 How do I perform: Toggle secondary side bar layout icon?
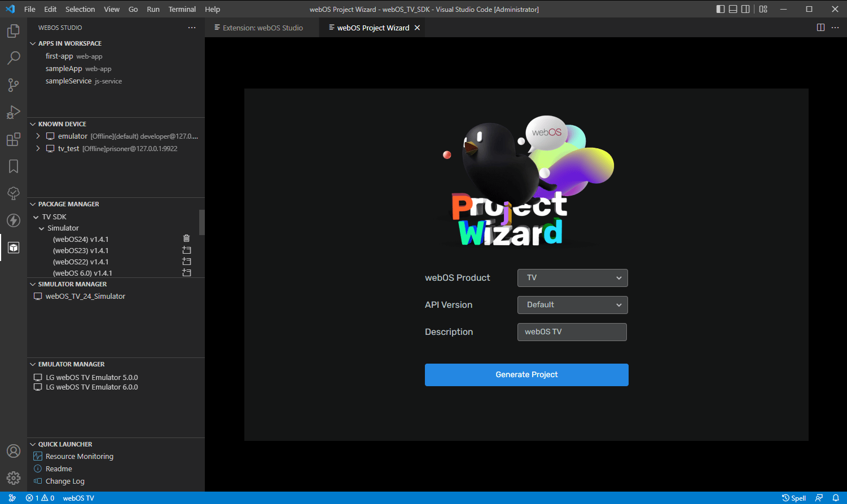[x=745, y=9]
